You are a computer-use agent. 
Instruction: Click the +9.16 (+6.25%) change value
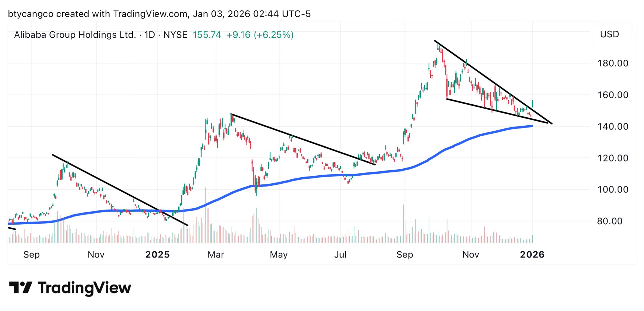[260, 35]
